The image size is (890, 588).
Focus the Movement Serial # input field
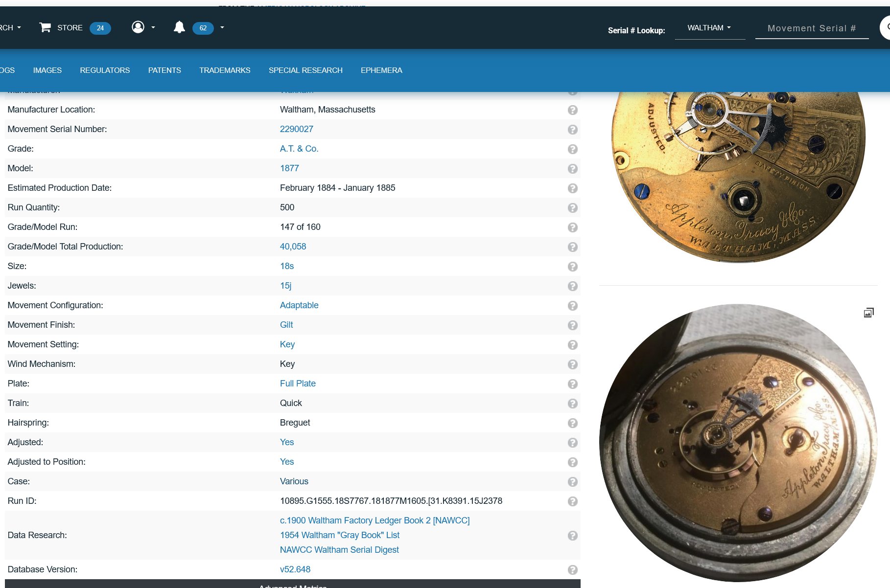tap(812, 28)
